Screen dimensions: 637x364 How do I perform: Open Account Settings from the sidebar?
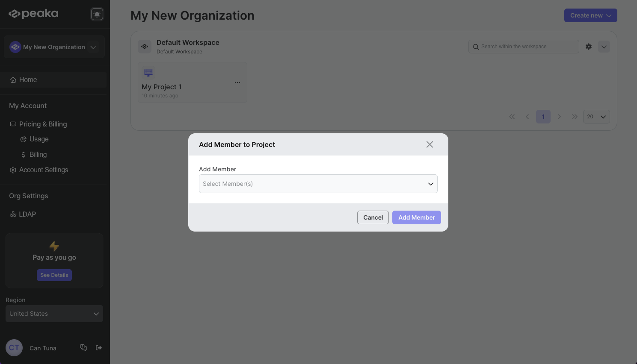tap(43, 170)
